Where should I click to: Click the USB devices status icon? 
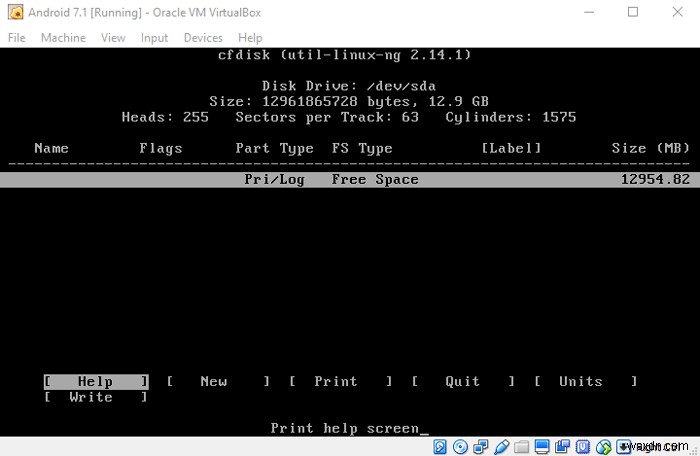pos(501,447)
